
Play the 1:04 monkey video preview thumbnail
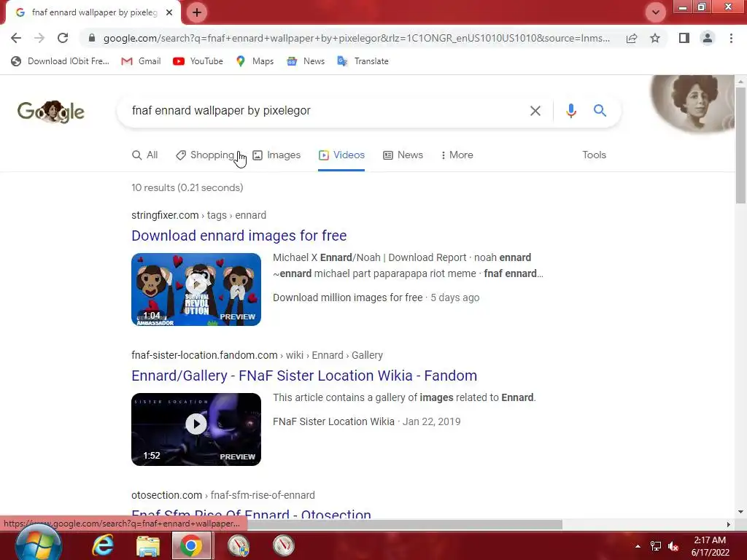(x=196, y=289)
